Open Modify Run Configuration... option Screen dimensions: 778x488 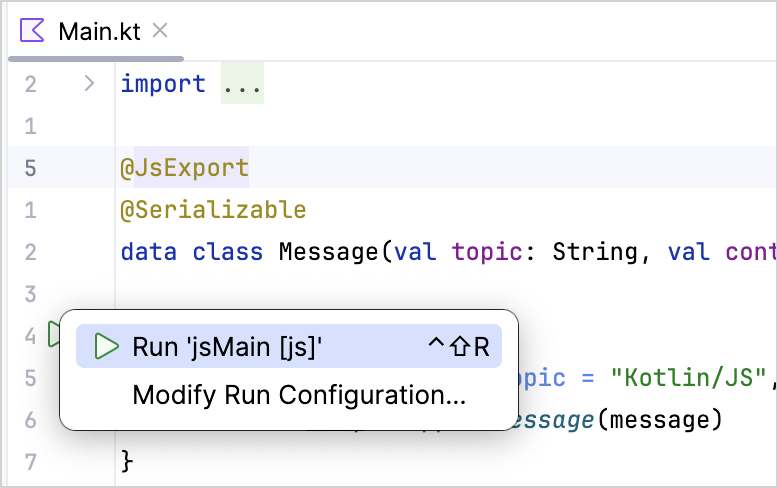[x=298, y=395]
